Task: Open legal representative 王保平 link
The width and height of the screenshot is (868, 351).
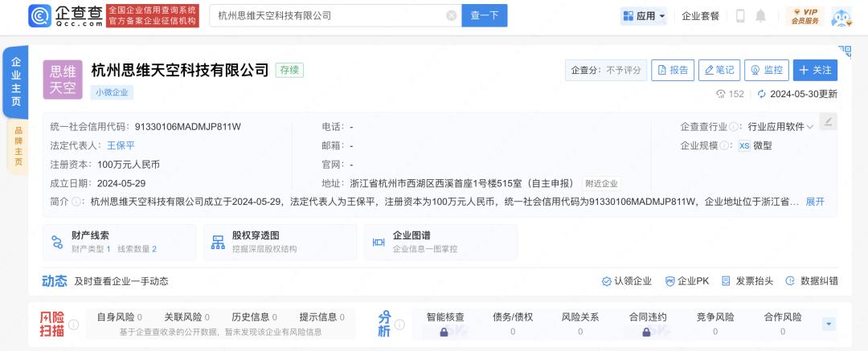Action: [x=121, y=145]
